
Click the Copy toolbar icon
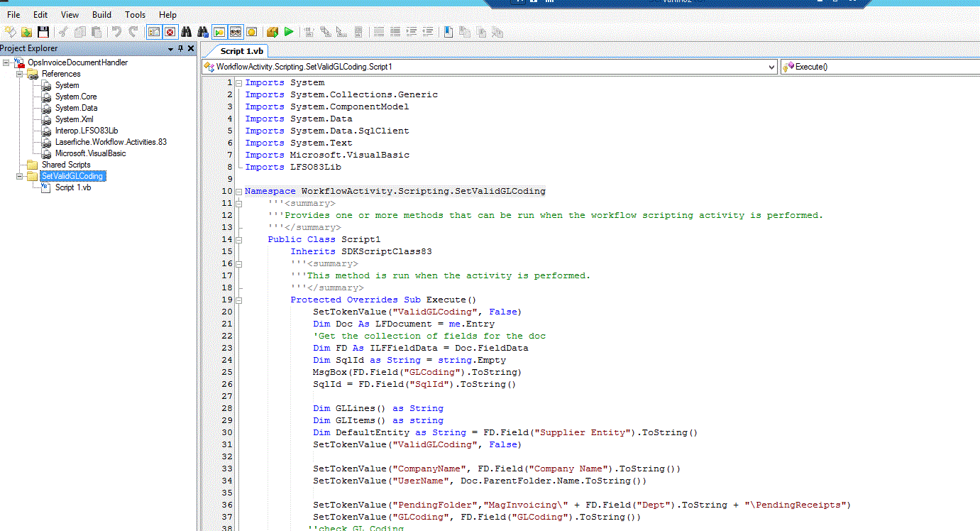(x=80, y=32)
